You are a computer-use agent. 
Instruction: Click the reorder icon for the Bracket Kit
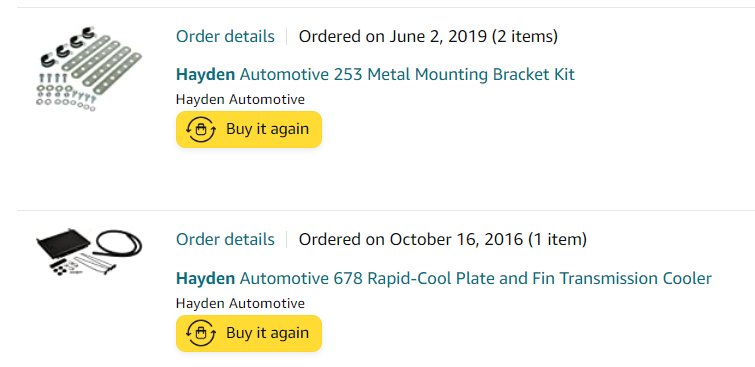200,130
